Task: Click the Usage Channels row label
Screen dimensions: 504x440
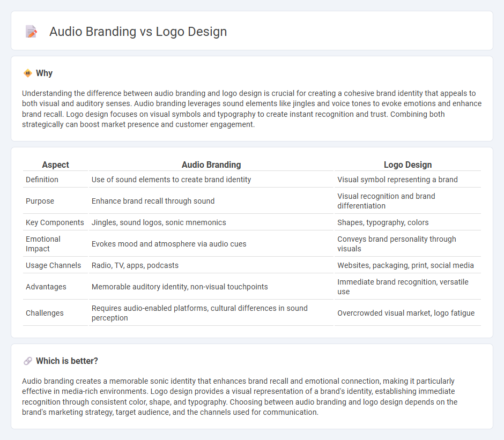Action: 53,265
